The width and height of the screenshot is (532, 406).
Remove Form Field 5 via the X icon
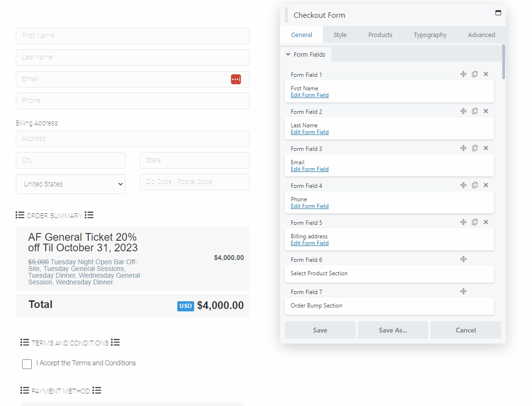(486, 222)
